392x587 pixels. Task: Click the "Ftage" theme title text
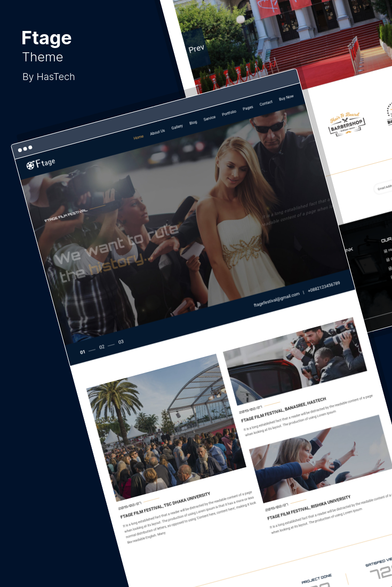pos(46,38)
